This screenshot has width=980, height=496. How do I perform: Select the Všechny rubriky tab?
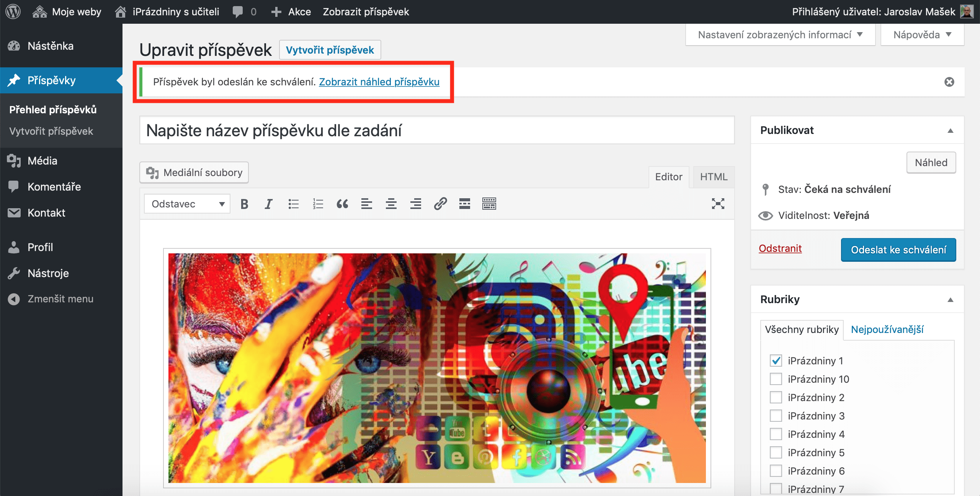click(x=802, y=330)
